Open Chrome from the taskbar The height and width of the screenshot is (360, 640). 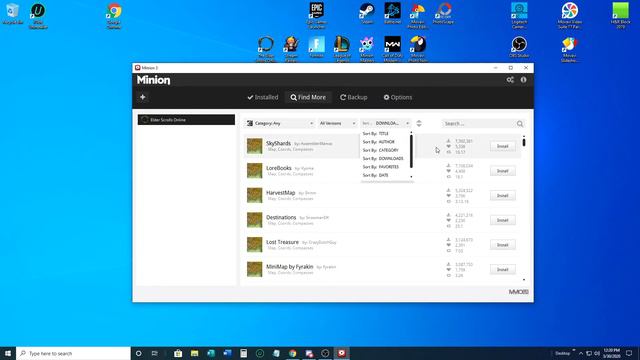pyautogui.click(x=293, y=353)
